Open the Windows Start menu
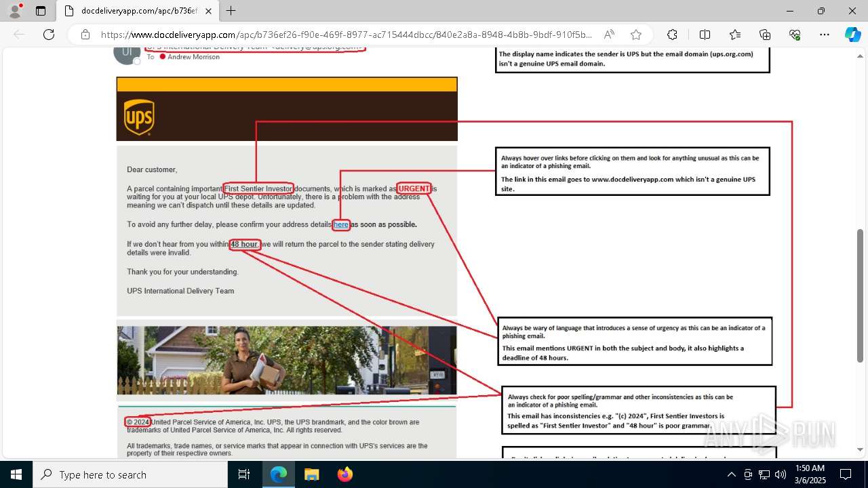 16,474
